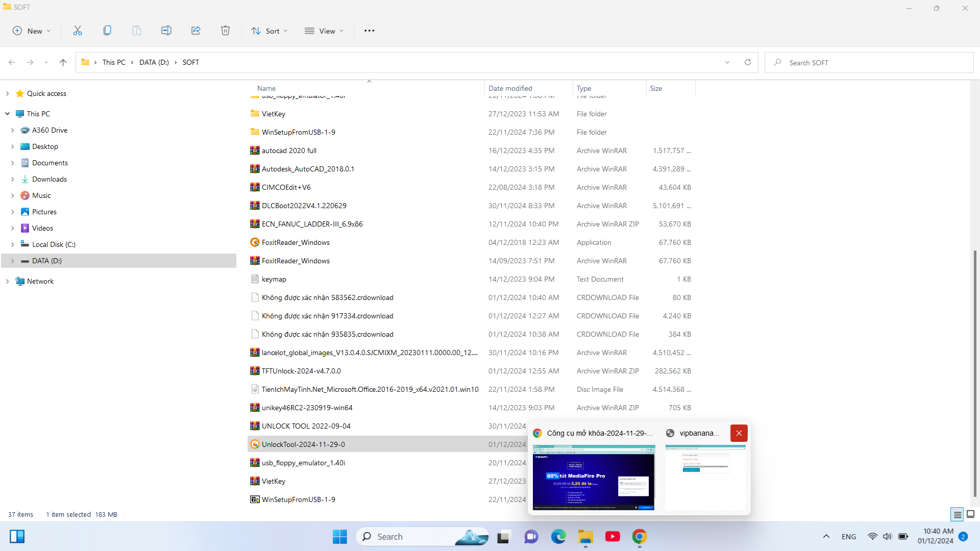Select Downloads in navigation pane
Screen dimensions: 980x551
[x=49, y=179]
